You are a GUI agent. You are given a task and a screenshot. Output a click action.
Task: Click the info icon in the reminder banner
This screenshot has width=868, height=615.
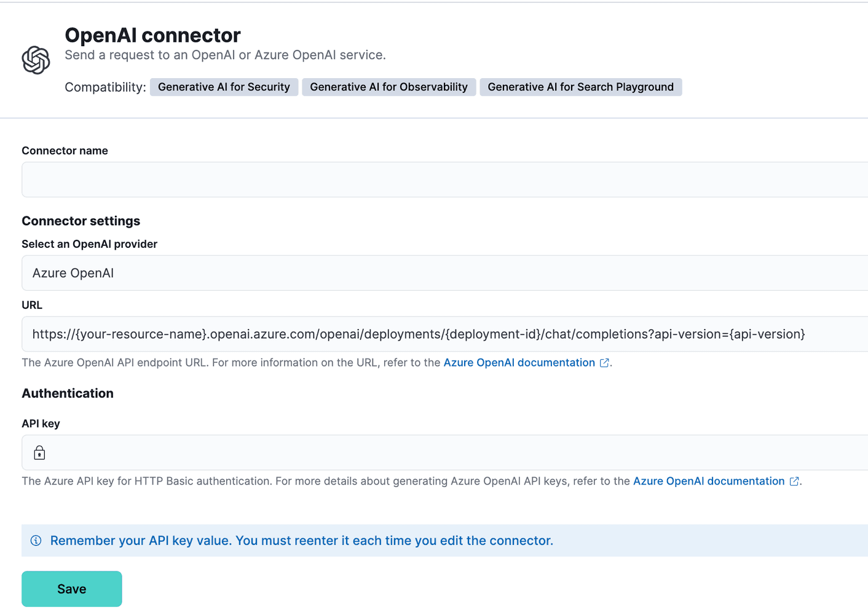(x=35, y=540)
